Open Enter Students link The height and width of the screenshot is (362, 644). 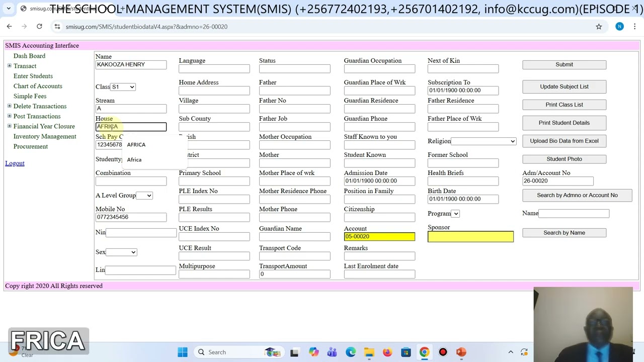tap(33, 76)
